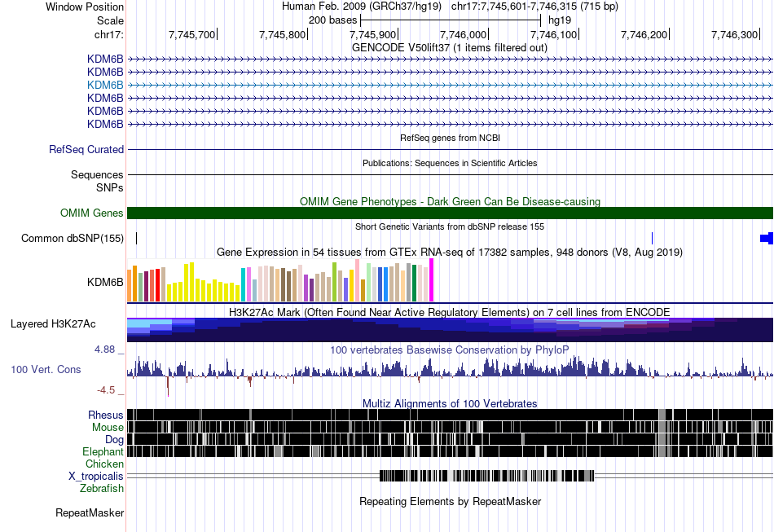Screen dimensions: 774x532
Task: Click the dark green OMIM gene bar
Action: click(x=451, y=213)
